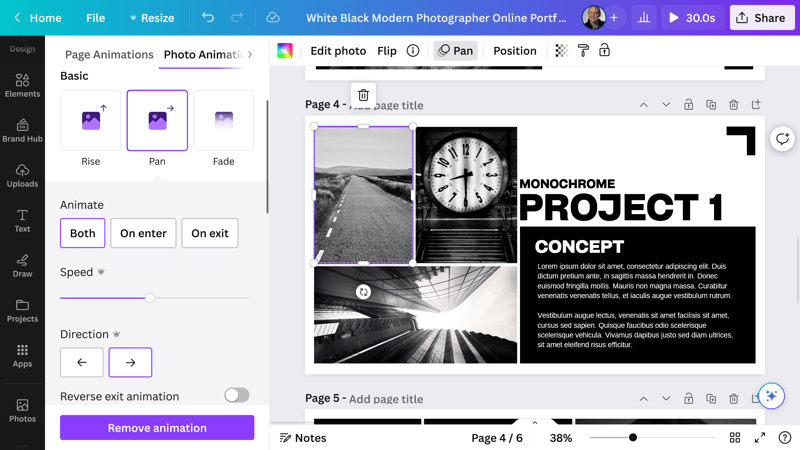The height and width of the screenshot is (450, 800).
Task: Click the photo info icon
Action: coord(413,51)
